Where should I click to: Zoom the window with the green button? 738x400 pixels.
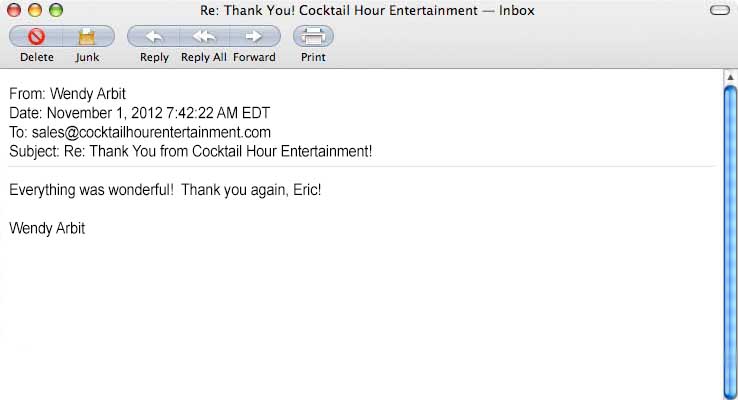coord(56,10)
